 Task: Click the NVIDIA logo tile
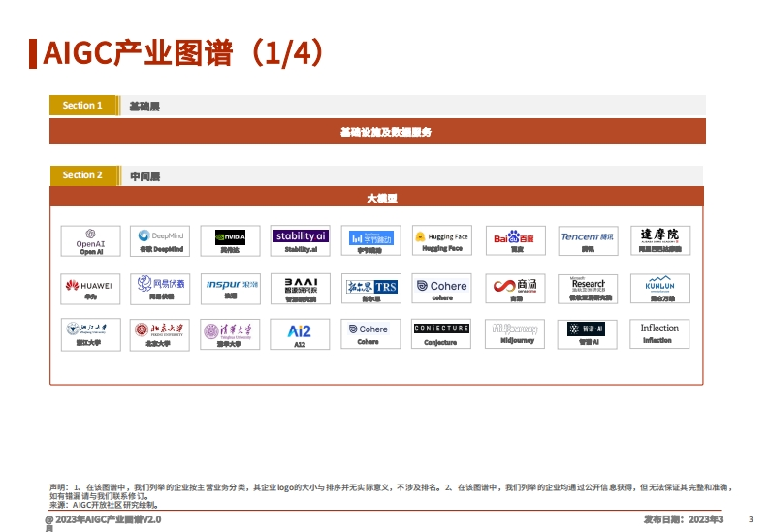pyautogui.click(x=230, y=240)
